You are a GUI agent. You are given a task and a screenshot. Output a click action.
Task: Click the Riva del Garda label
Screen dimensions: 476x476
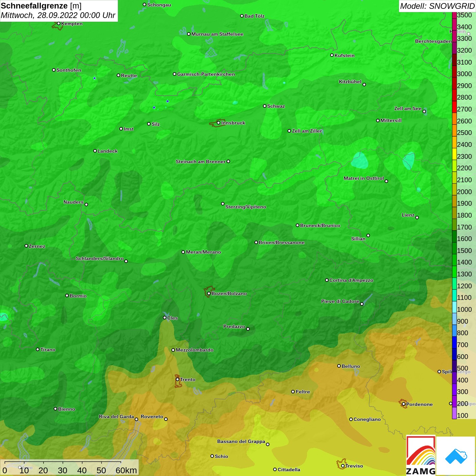coord(116,417)
